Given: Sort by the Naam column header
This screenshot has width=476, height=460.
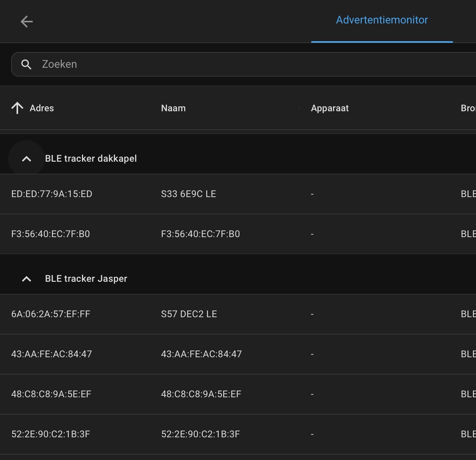Looking at the screenshot, I should [173, 108].
